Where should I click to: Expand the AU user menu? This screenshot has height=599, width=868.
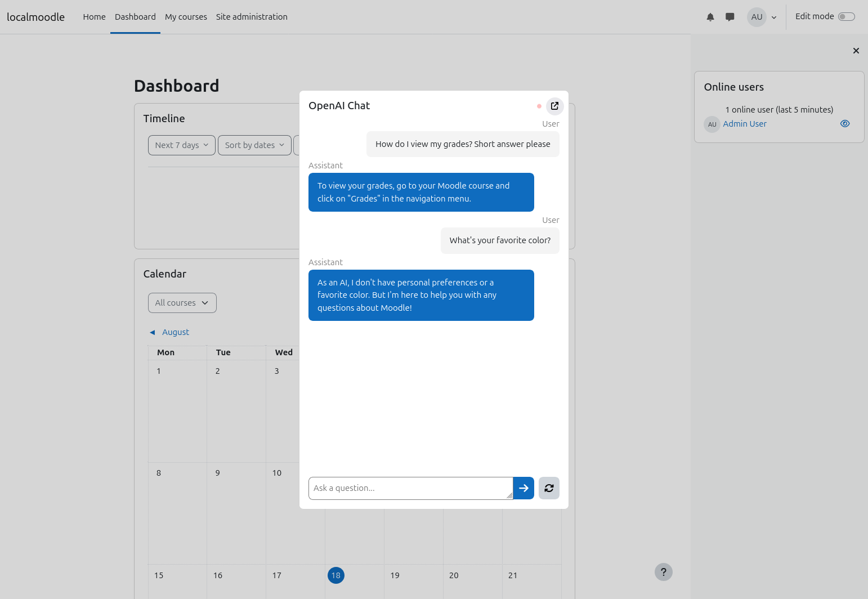[763, 17]
